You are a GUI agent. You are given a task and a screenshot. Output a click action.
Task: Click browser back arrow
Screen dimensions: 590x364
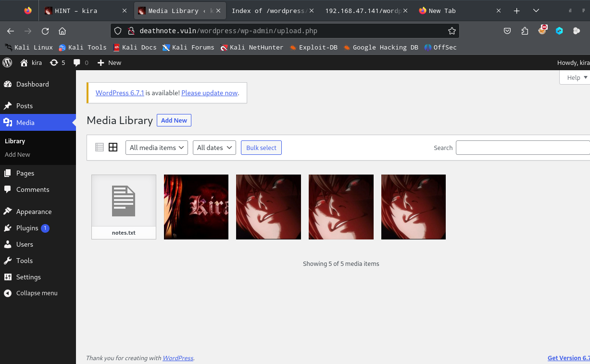pyautogui.click(x=11, y=31)
